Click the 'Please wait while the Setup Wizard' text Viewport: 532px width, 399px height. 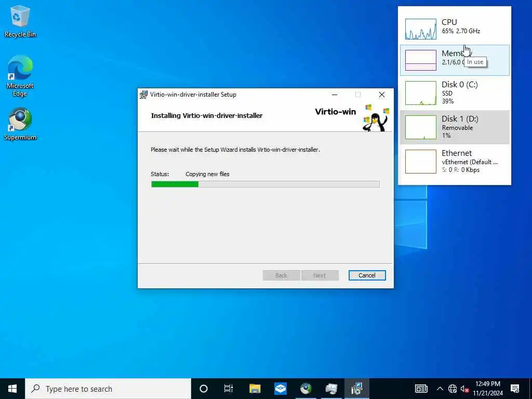pyautogui.click(x=235, y=150)
